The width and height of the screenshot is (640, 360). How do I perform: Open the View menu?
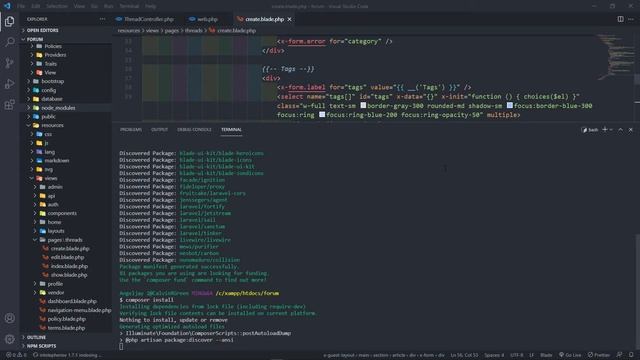pyautogui.click(x=79, y=6)
